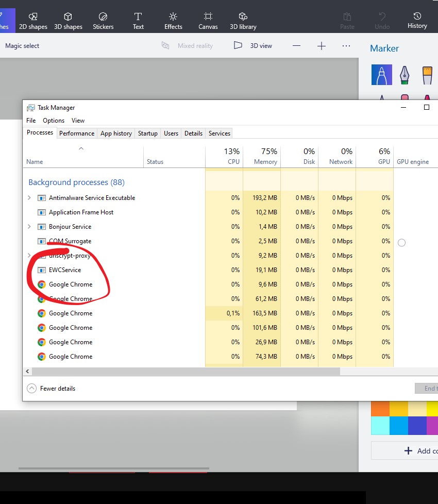Open the Canvas settings
Viewport: 438px width, 504px height.
[x=208, y=21]
